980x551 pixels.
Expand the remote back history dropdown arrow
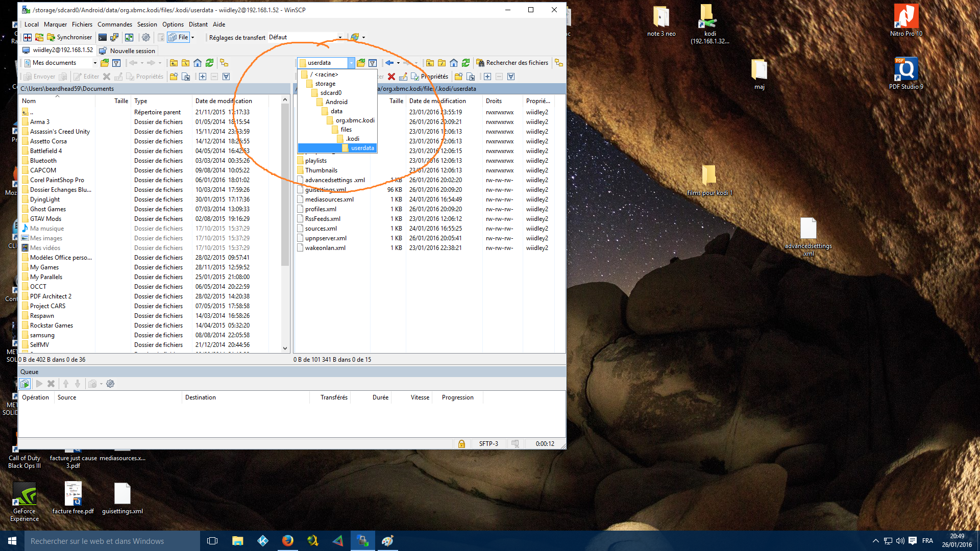(398, 63)
